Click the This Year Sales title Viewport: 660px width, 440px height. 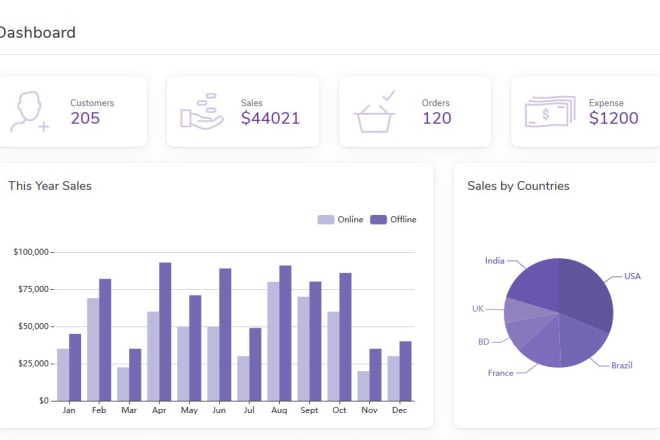pyautogui.click(x=50, y=186)
